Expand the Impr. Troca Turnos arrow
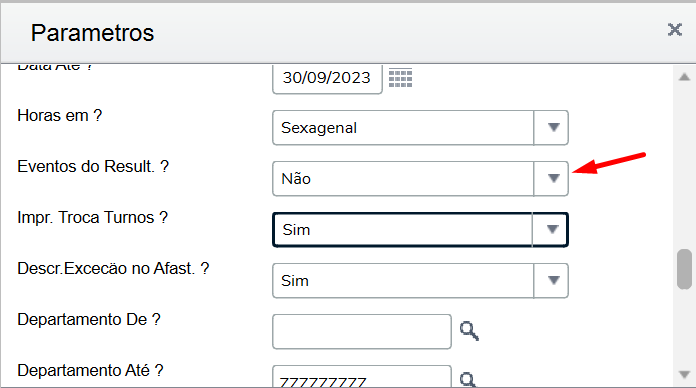 point(550,230)
